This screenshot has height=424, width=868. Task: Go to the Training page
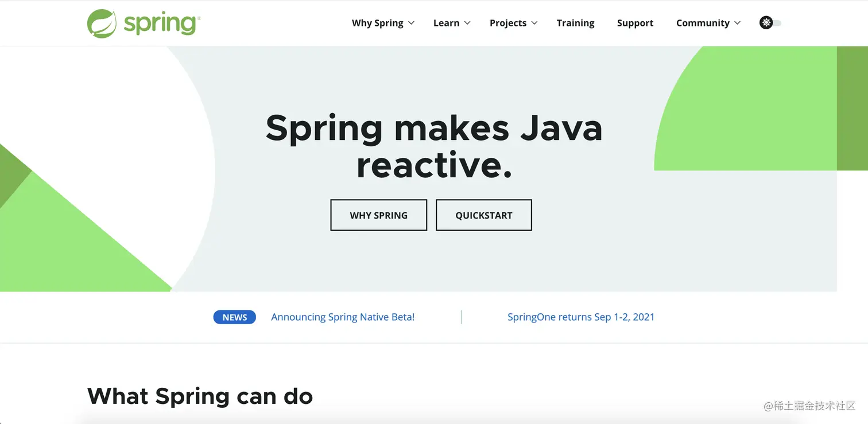[575, 23]
